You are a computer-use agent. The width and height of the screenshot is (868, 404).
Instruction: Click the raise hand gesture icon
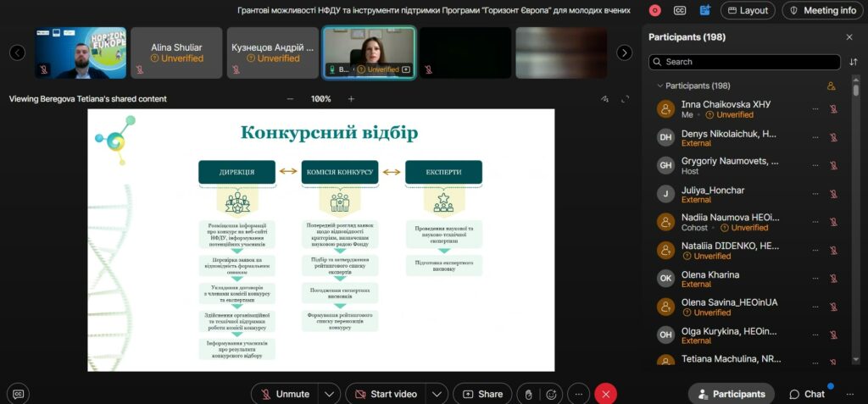click(528, 394)
